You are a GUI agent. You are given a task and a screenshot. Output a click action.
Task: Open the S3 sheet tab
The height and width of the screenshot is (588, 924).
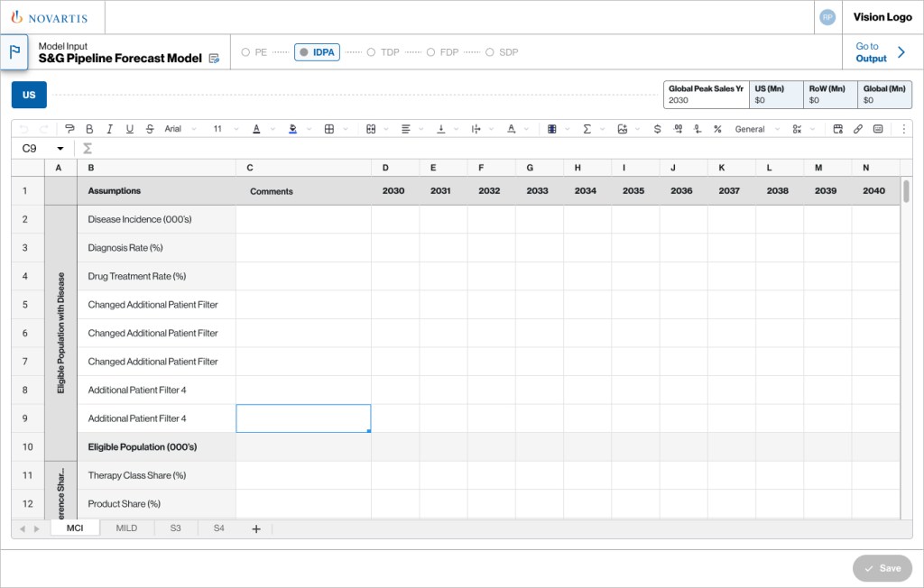coord(175,528)
